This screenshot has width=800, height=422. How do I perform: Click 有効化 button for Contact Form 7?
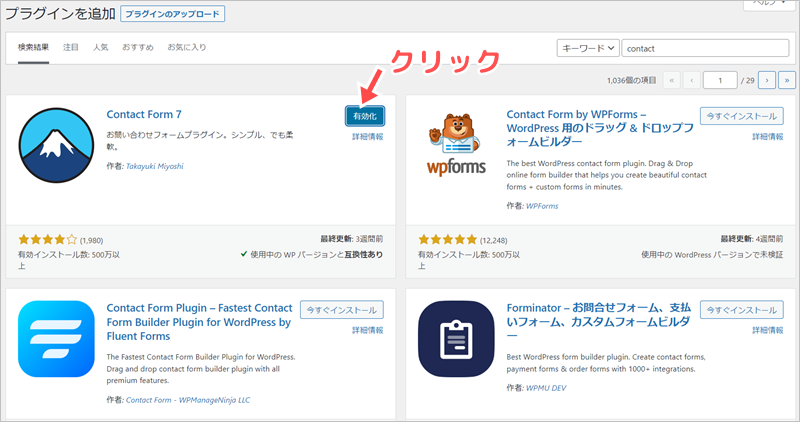(363, 117)
